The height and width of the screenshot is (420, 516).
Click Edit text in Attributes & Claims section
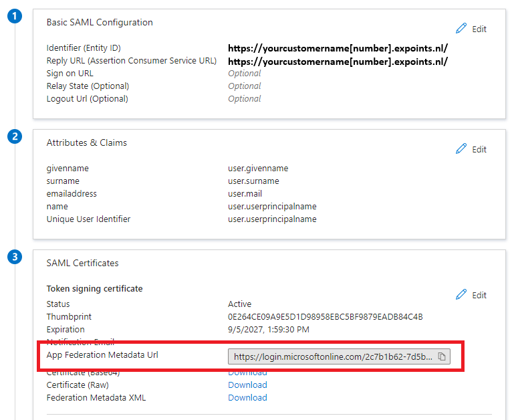[x=479, y=149]
